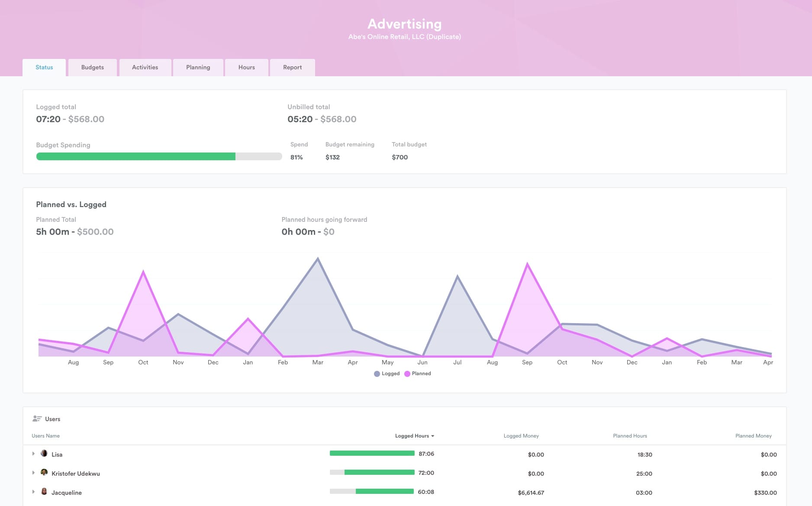Switch to the Budgets tab

click(93, 68)
